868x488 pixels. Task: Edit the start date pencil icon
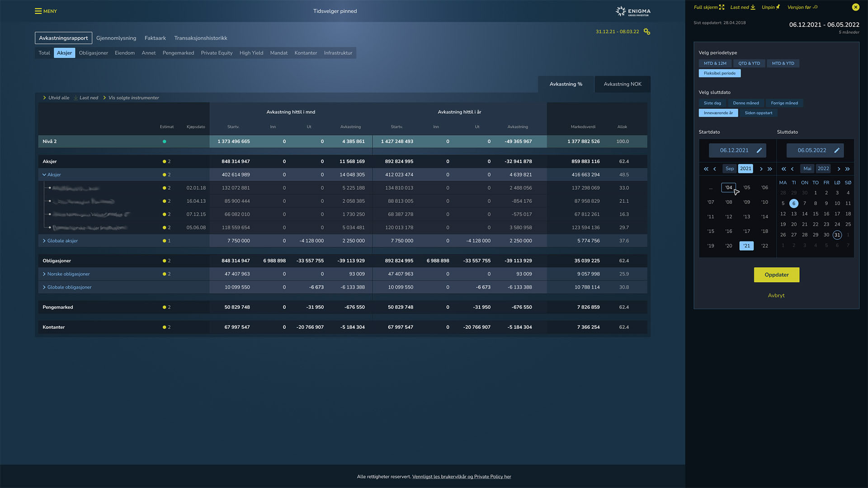pyautogui.click(x=759, y=150)
